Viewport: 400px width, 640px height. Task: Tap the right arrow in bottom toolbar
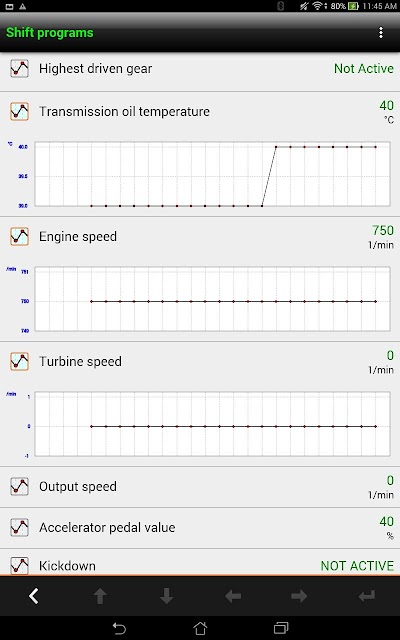(299, 596)
